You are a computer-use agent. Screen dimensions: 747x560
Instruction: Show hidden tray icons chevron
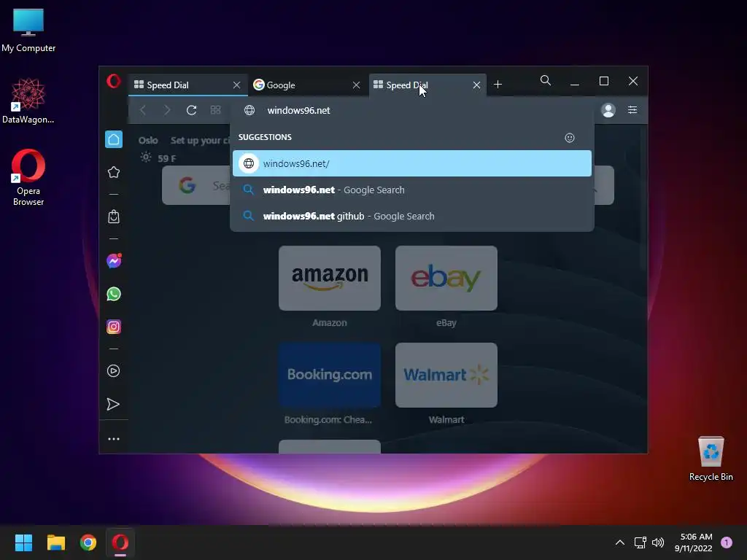point(620,542)
